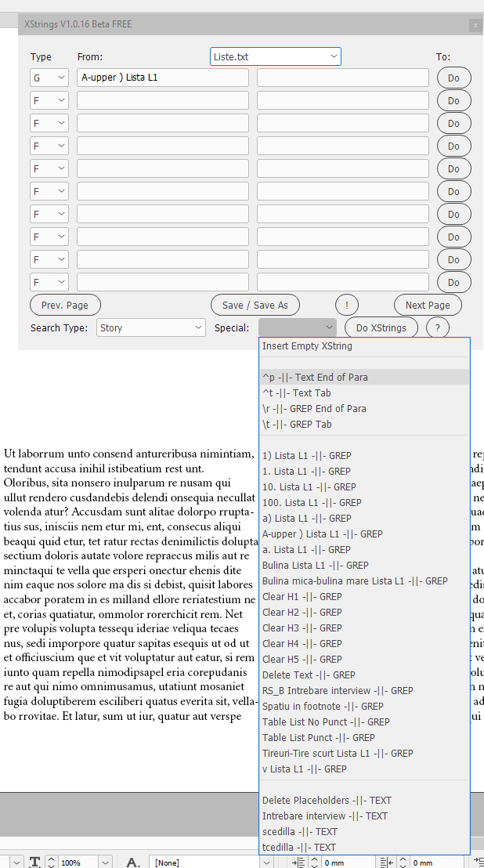Image resolution: width=484 pixels, height=868 pixels.
Task: Select scedilla TEXT entry
Action: [x=364, y=831]
